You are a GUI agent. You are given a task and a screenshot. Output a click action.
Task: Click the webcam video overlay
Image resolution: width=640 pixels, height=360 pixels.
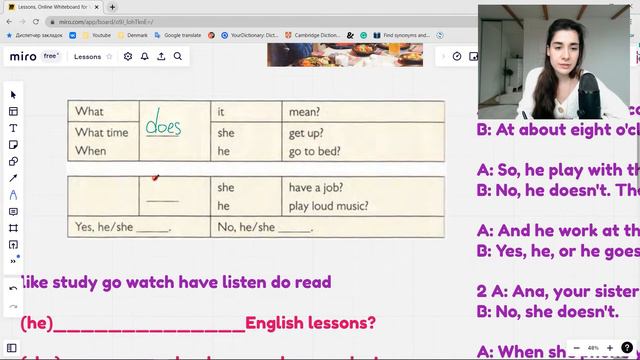554,62
